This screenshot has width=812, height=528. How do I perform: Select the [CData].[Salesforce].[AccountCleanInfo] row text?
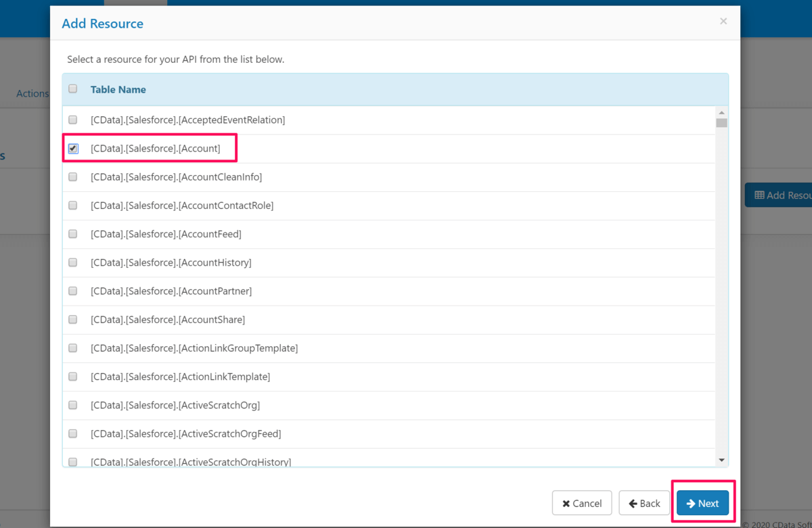pyautogui.click(x=177, y=177)
